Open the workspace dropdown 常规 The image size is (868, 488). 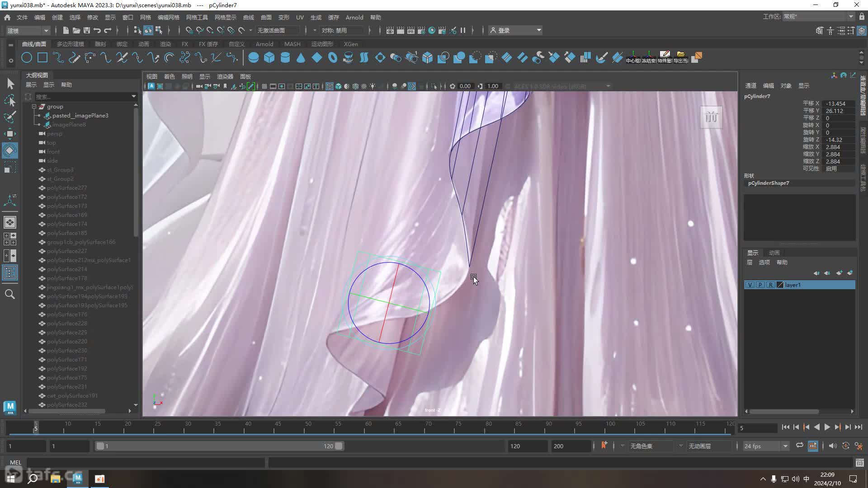click(x=818, y=17)
